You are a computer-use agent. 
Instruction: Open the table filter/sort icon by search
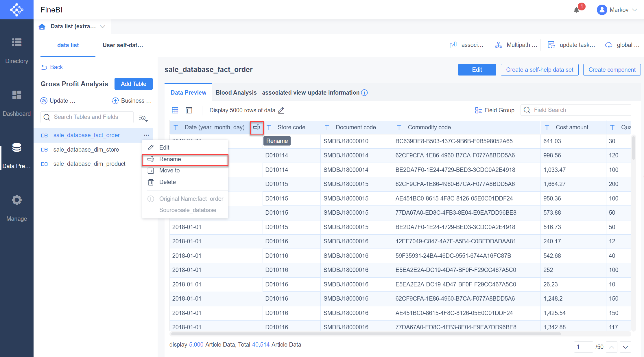click(143, 117)
